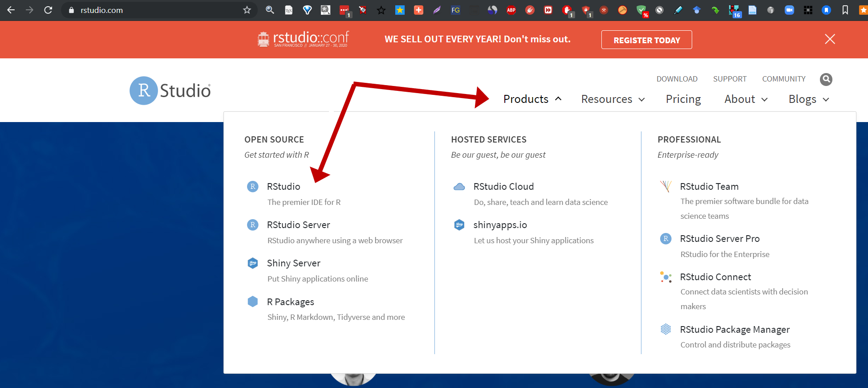Screen dimensions: 868x388
Task: Click the outlined bookmark extension icon
Action: [x=845, y=10]
